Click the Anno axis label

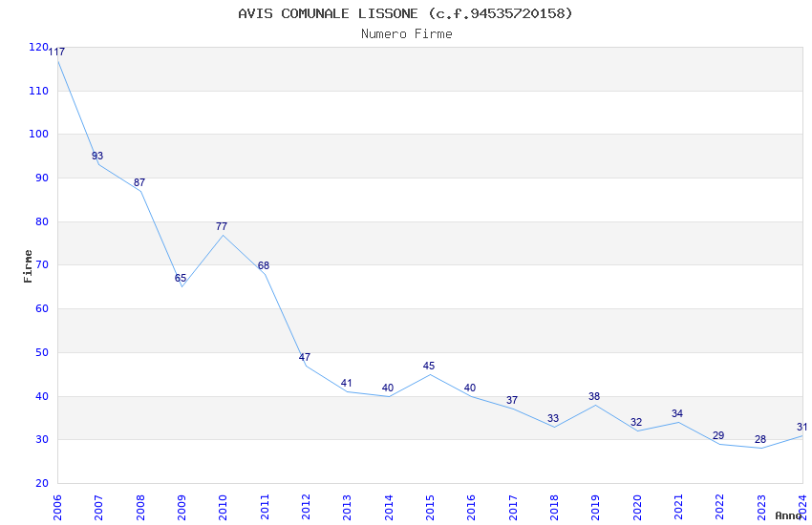click(x=788, y=515)
